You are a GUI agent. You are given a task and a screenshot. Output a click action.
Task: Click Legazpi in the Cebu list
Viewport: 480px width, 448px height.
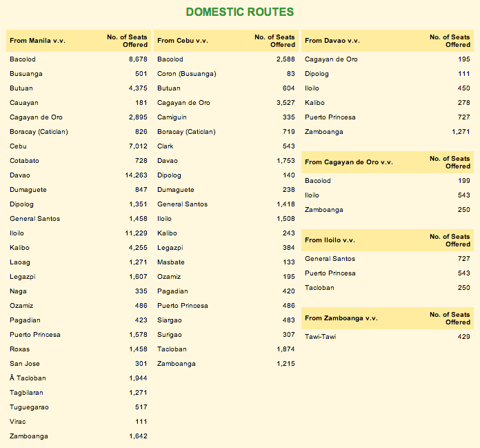[170, 248]
